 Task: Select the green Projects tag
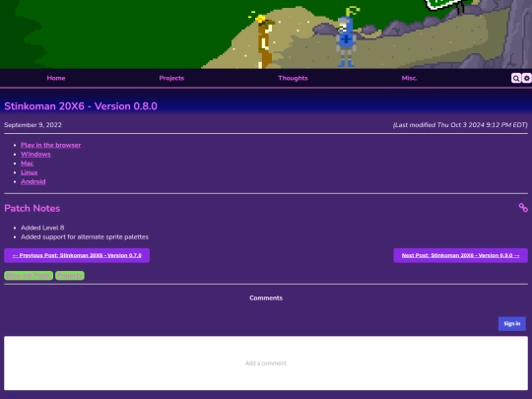click(x=70, y=276)
